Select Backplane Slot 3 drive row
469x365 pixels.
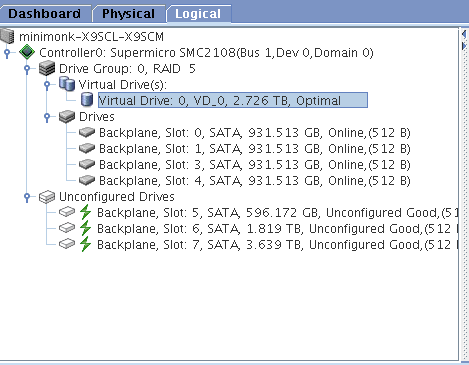(x=255, y=165)
